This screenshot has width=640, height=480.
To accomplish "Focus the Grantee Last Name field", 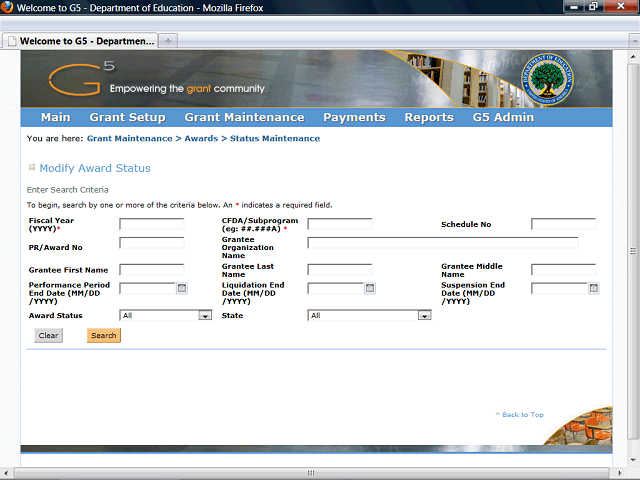I will (x=340, y=270).
